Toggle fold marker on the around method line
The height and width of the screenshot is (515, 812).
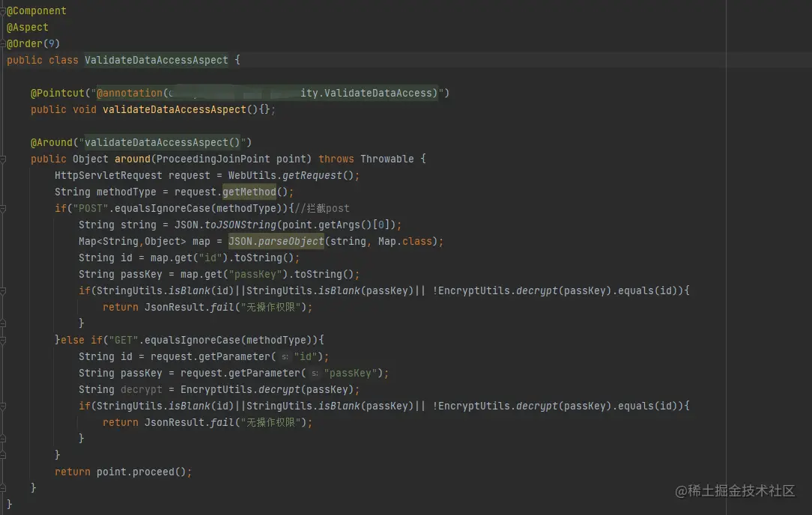tap(2, 159)
